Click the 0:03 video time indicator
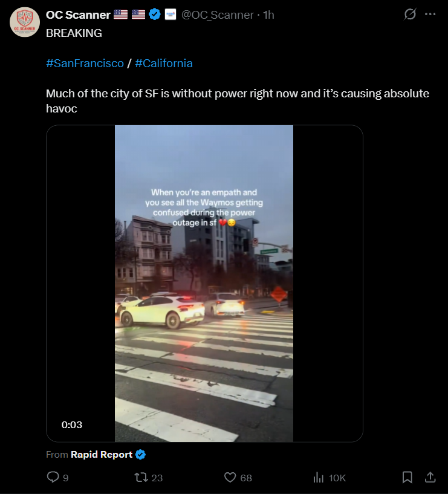 click(72, 424)
